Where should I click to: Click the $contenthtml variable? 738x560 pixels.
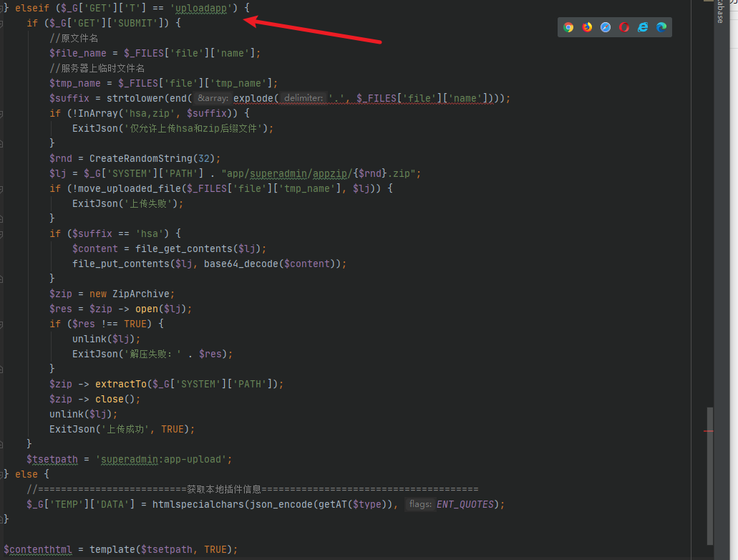coord(38,550)
